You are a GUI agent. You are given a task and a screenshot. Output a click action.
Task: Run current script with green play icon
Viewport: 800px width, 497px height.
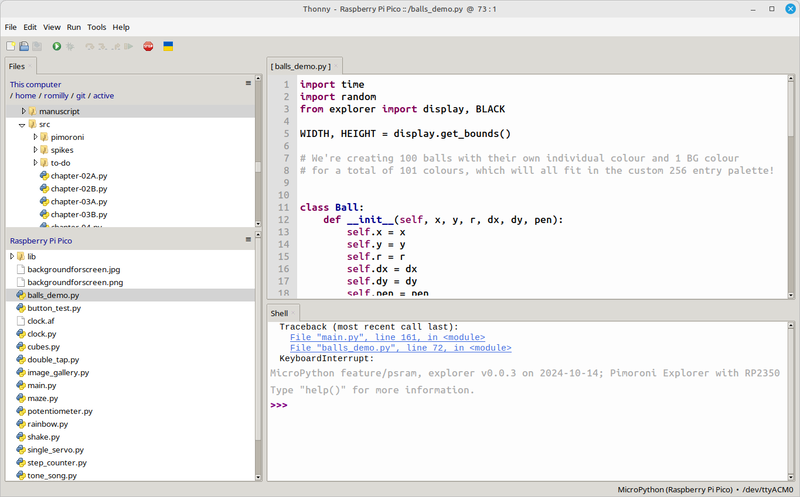(57, 46)
